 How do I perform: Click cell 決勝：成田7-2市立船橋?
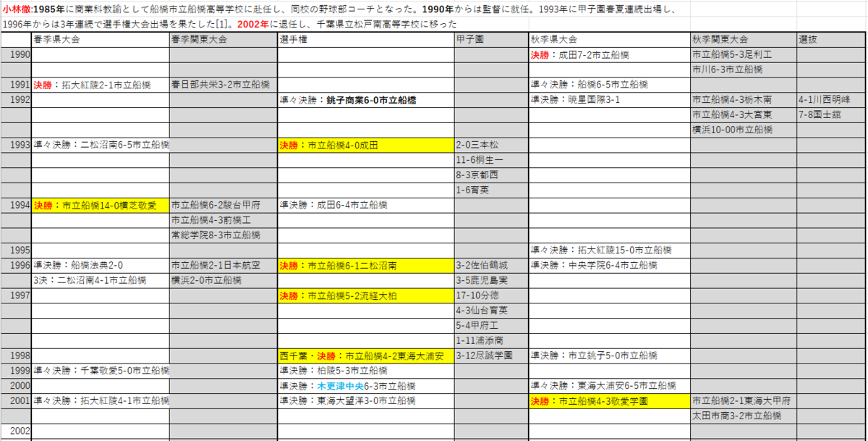[x=609, y=55]
